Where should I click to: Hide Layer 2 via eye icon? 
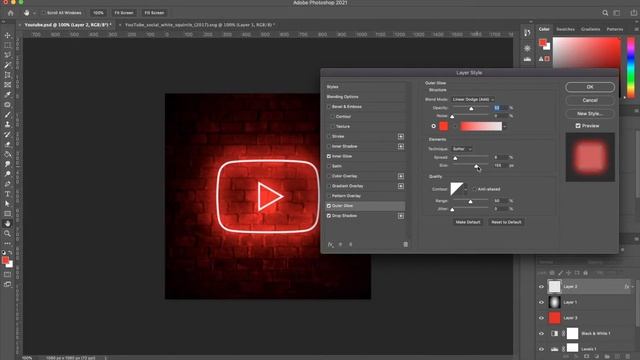[x=542, y=287]
